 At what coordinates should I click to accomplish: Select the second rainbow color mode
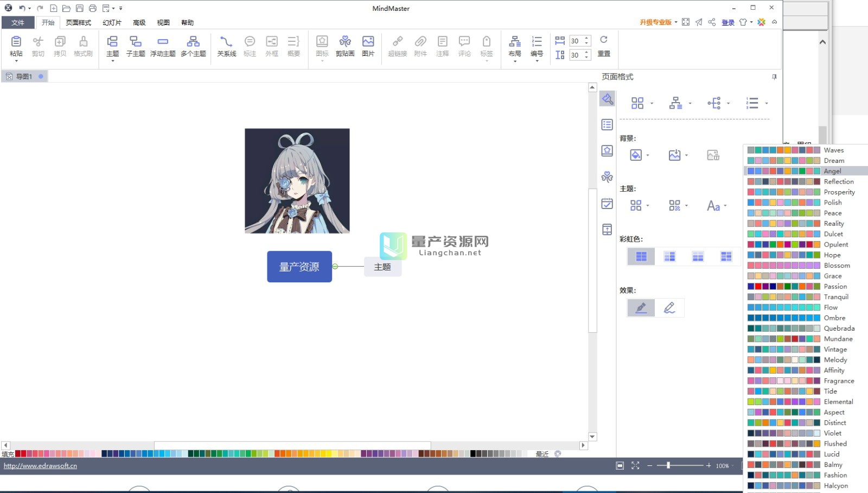pos(669,256)
